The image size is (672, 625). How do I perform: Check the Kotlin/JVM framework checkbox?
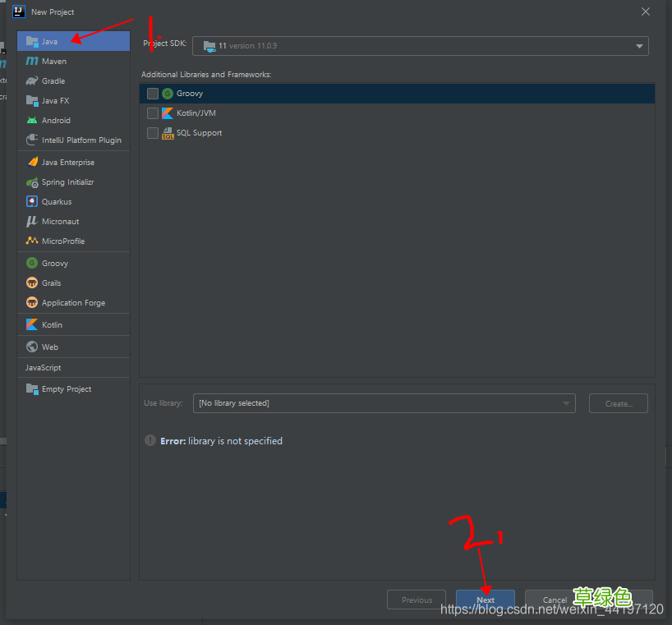153,113
